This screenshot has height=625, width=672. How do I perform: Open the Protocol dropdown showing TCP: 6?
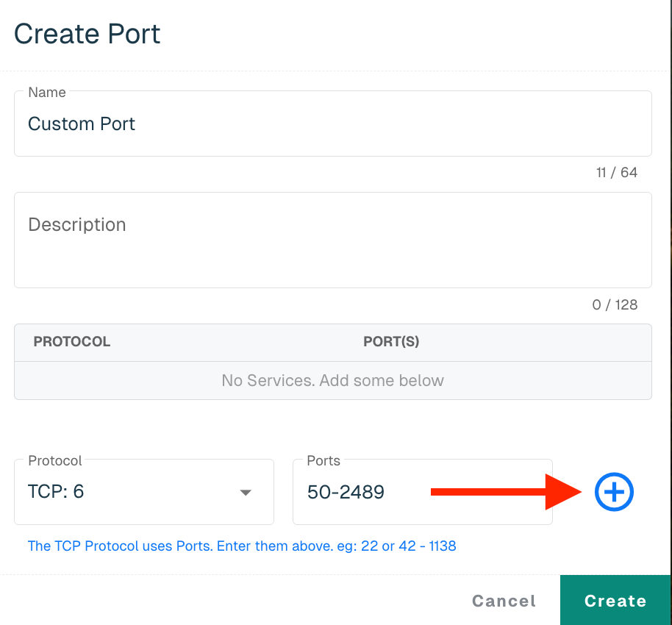144,492
